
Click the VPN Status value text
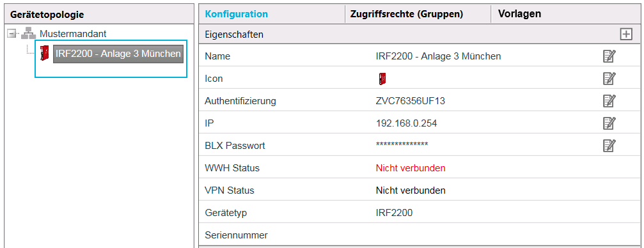pyautogui.click(x=411, y=190)
